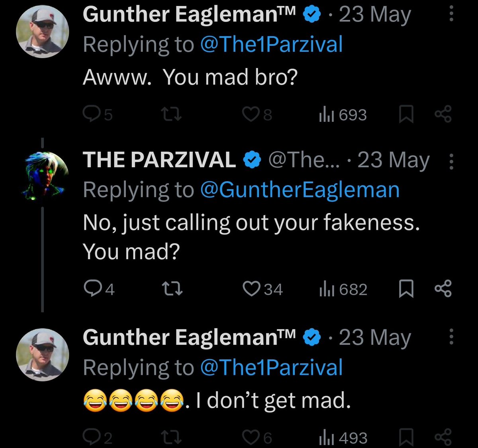Image resolution: width=478 pixels, height=448 pixels.
Task: View analytics showing 693 views
Action: [x=342, y=115]
